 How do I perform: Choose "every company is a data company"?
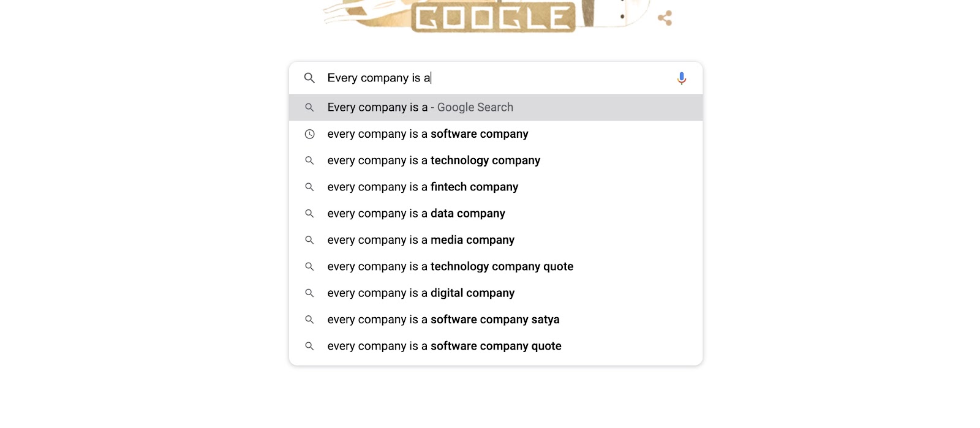[x=416, y=214]
